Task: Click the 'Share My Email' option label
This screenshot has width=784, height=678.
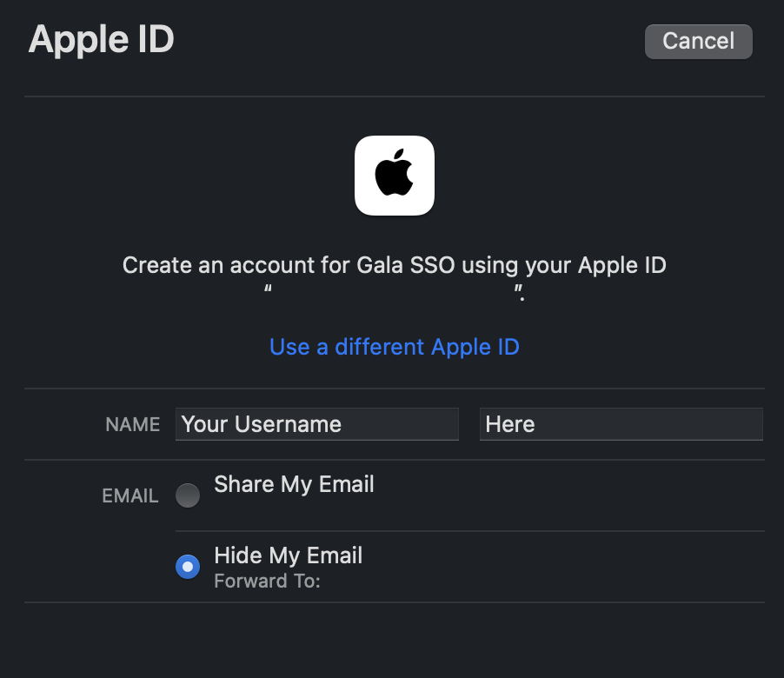Action: [294, 484]
